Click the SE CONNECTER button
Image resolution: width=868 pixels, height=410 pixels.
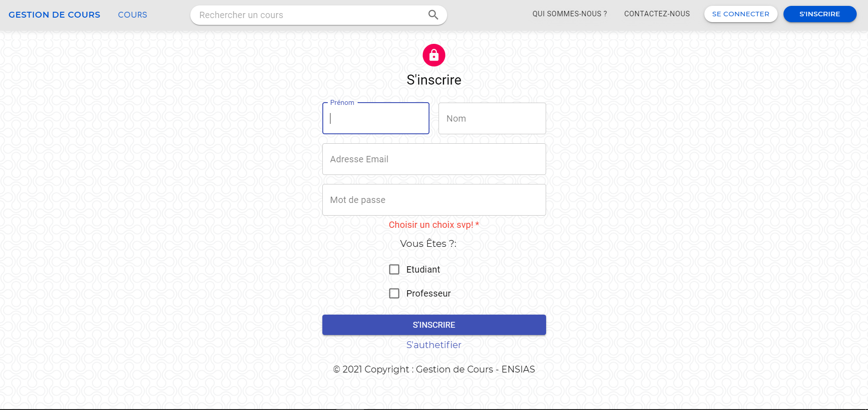pos(740,14)
